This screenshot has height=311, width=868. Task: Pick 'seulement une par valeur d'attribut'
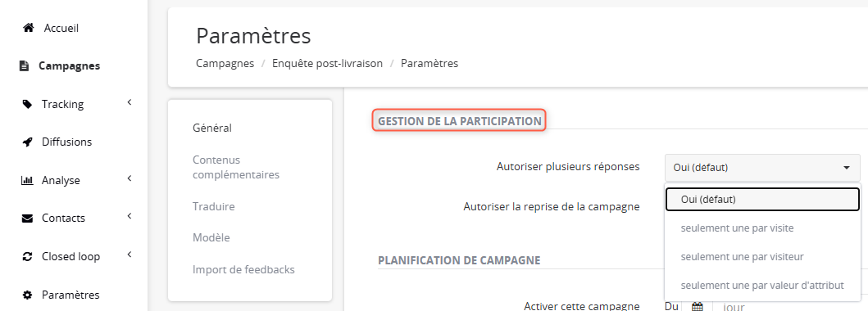coord(762,286)
